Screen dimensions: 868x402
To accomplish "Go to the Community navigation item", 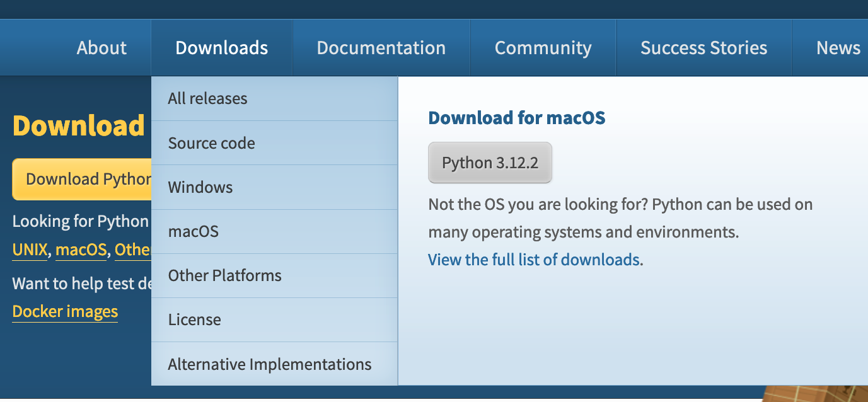I will coord(543,48).
